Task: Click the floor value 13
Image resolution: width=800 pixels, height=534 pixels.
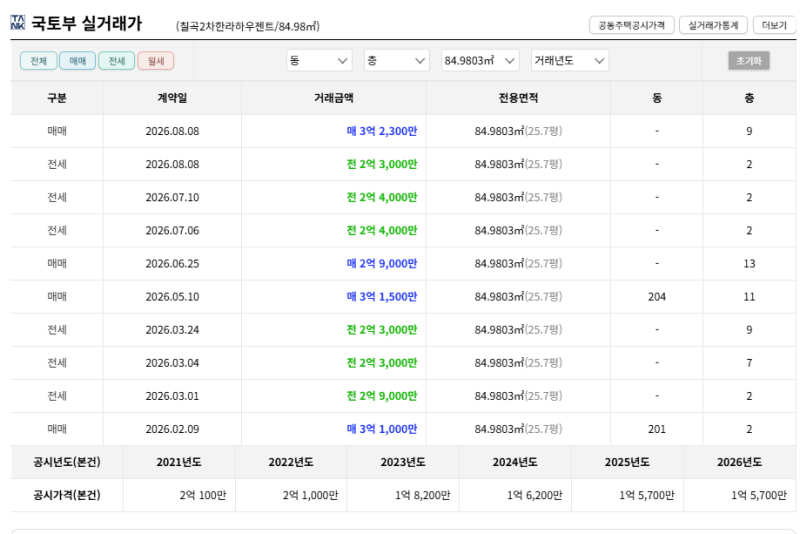Action: point(749,264)
